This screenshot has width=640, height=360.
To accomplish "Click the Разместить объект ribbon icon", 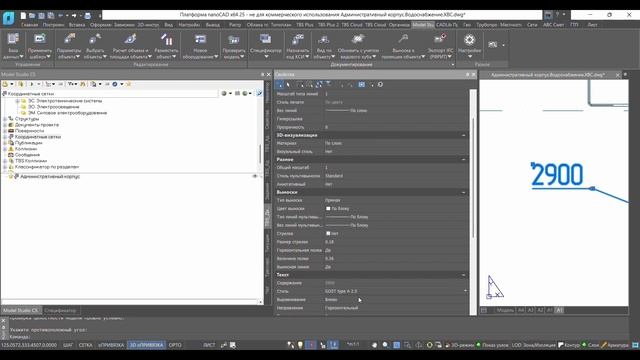I will tap(166, 46).
